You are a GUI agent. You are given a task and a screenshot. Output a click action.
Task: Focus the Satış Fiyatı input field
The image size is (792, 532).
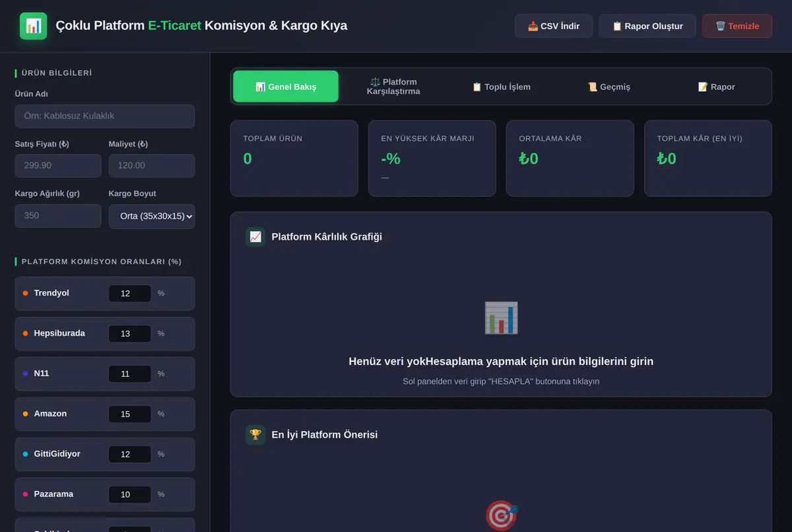pyautogui.click(x=58, y=166)
